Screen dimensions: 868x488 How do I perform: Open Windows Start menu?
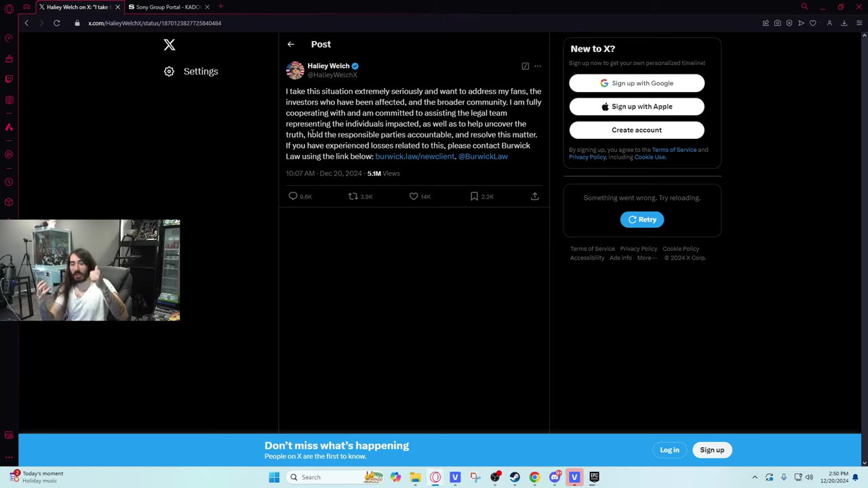click(274, 477)
